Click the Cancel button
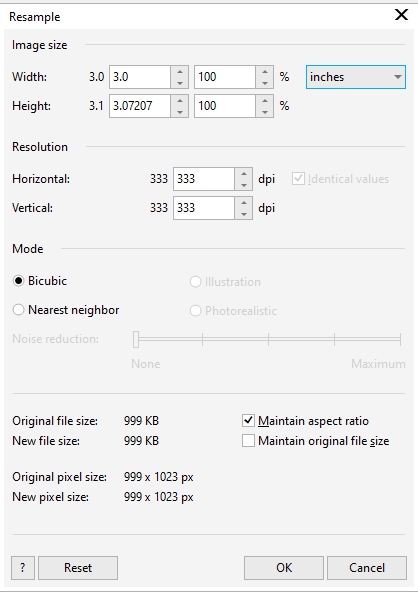Image resolution: width=418 pixels, height=592 pixels. coord(367,567)
